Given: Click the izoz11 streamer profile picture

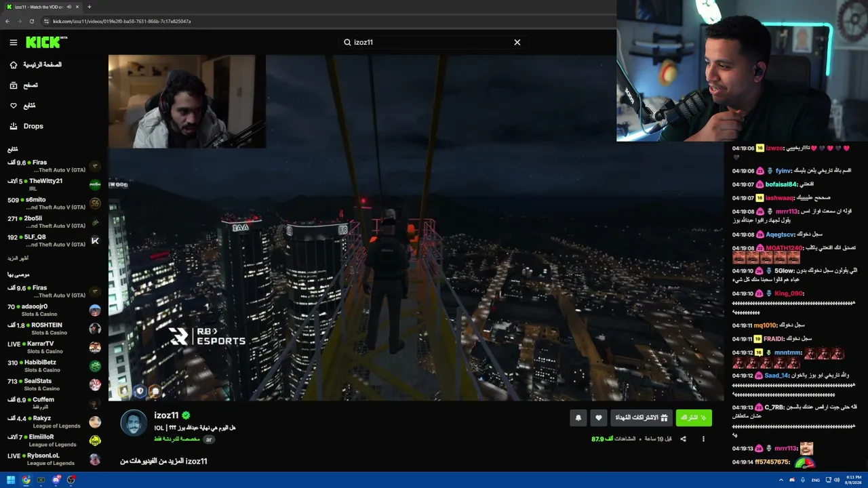Looking at the screenshot, I should tap(134, 423).
